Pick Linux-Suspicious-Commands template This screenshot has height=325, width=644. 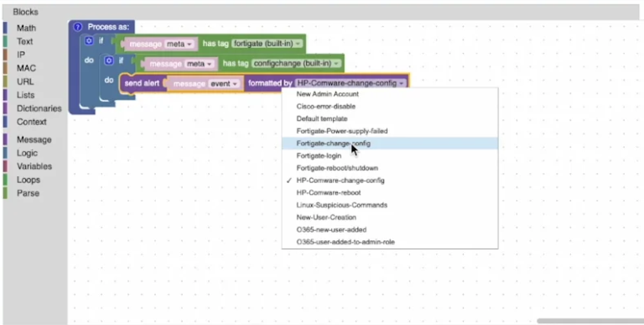tap(390, 205)
